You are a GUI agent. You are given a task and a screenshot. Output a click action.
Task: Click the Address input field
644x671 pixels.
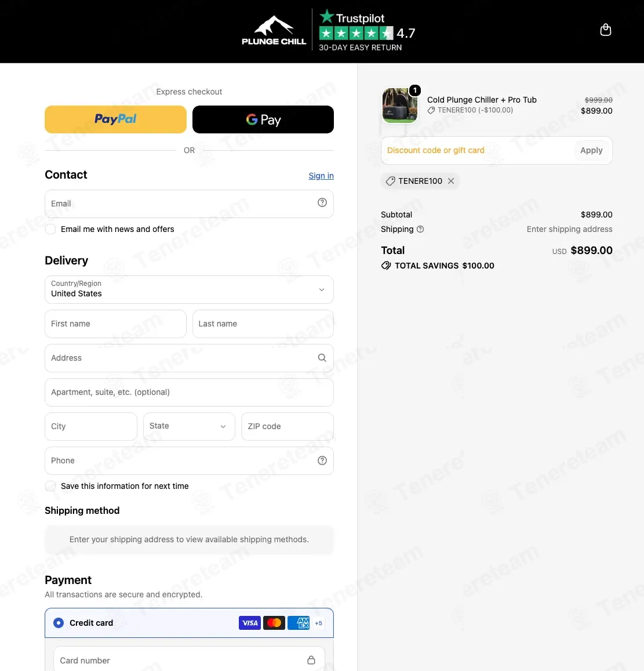(x=189, y=358)
